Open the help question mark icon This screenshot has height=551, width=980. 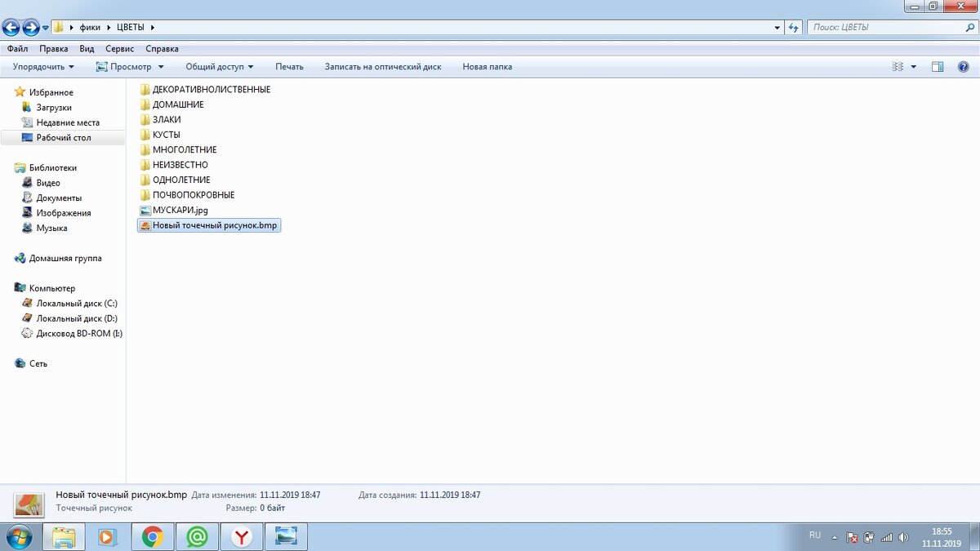[963, 67]
